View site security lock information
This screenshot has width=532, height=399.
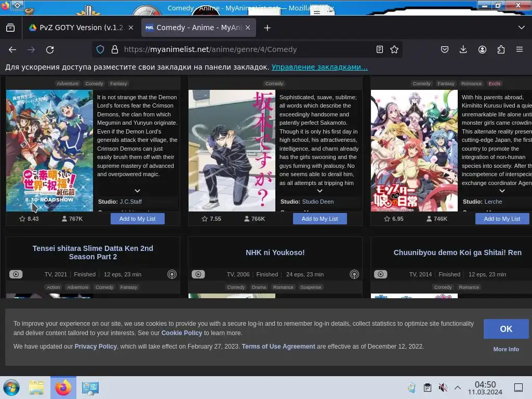(115, 49)
